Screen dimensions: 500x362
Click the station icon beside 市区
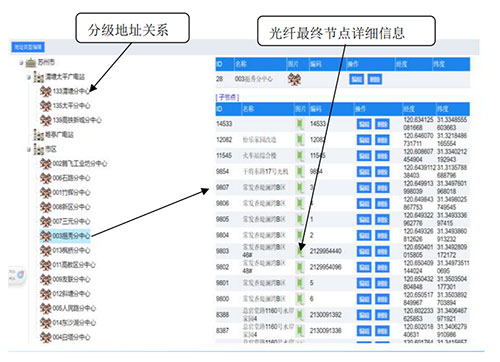click(x=39, y=149)
